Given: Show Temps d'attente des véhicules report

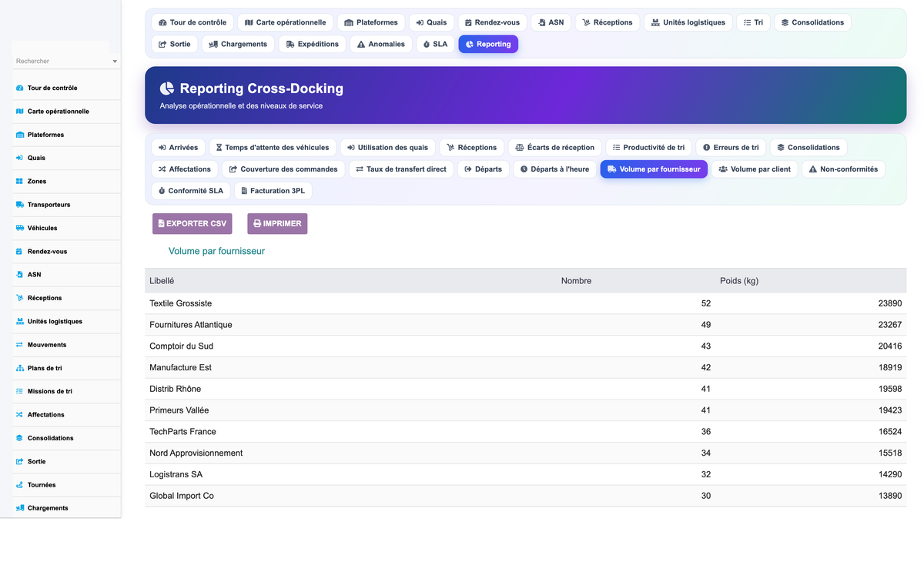Looking at the screenshot, I should (x=273, y=147).
